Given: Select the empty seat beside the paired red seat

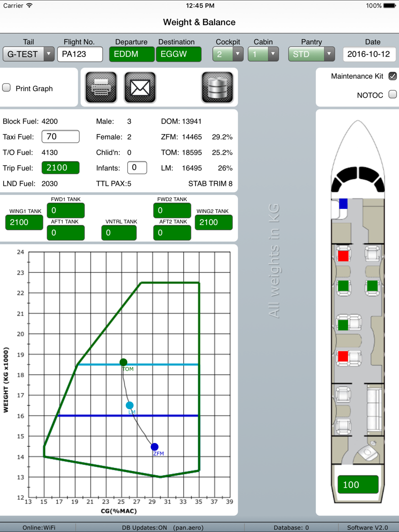Looking at the screenshot, I should [x=355, y=358].
